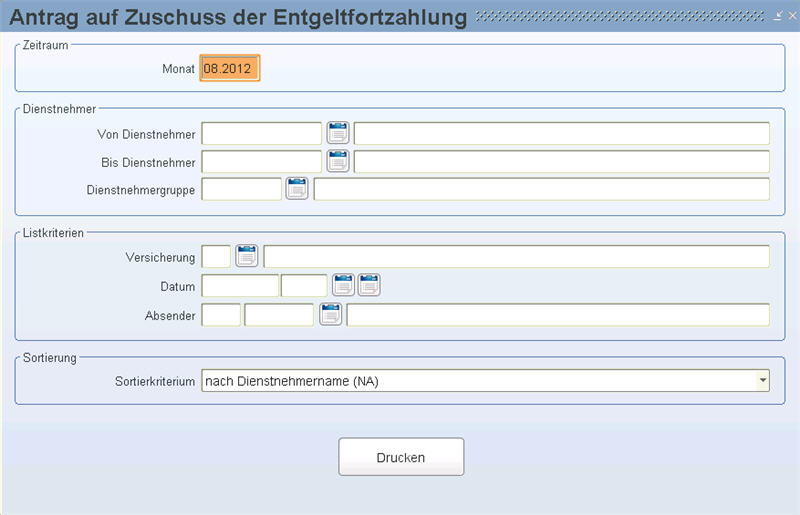Click the Versicherung code field
This screenshot has height=515, width=800.
coord(216,257)
